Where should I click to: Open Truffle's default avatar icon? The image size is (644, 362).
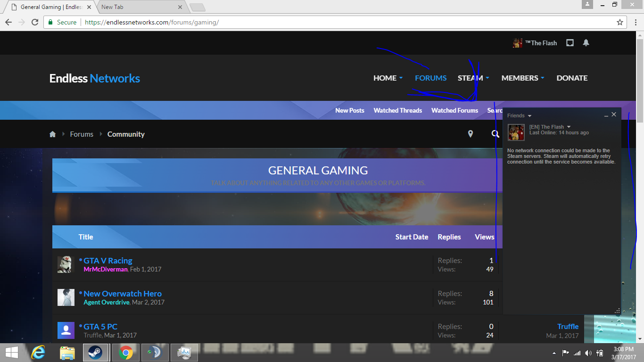(x=66, y=330)
